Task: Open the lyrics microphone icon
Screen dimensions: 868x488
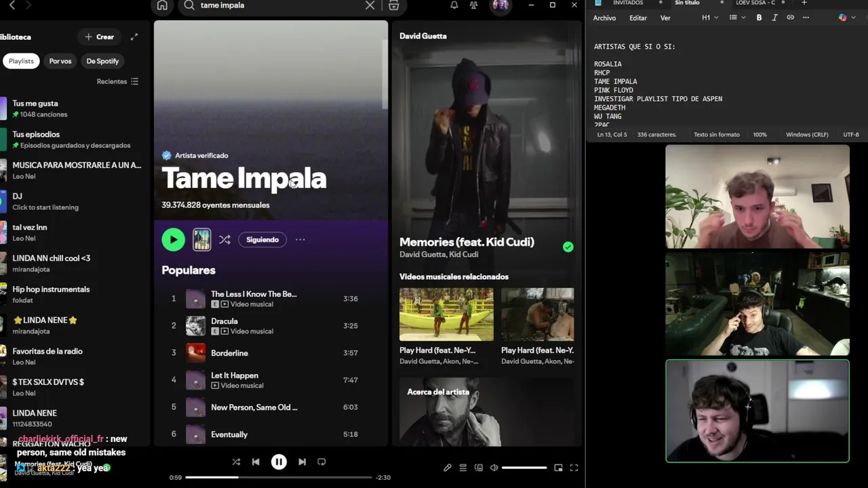Action: point(448,468)
